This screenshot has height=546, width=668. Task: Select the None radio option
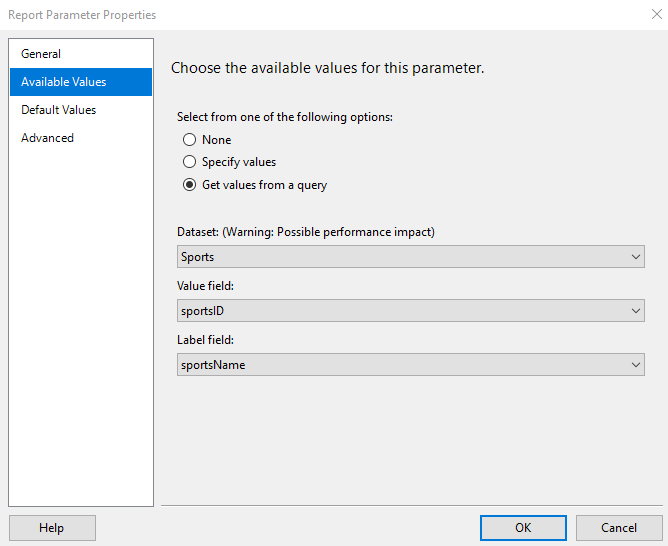189,140
